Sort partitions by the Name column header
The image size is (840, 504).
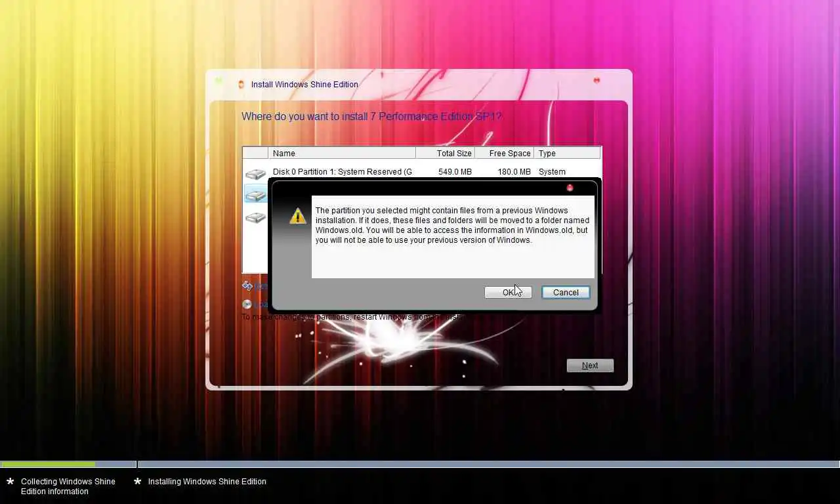coord(342,153)
